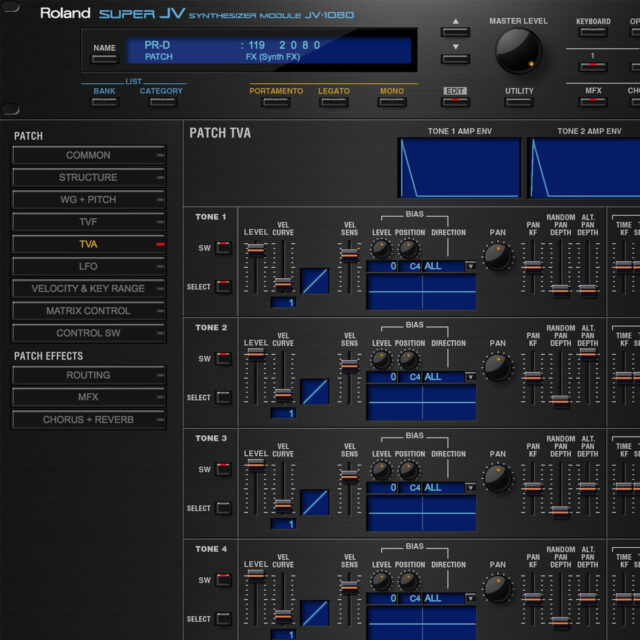Click Tone 2 velocity curve graph
Image resolution: width=640 pixels, height=640 pixels.
315,391
